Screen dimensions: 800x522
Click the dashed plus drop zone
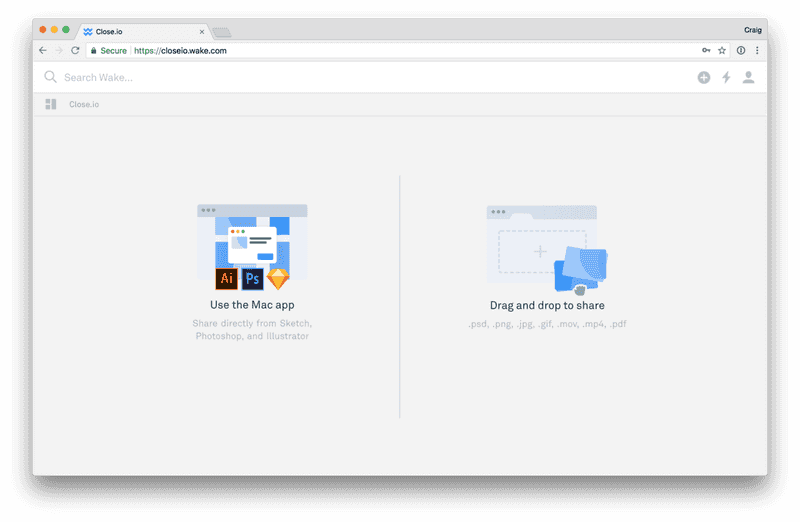541,251
